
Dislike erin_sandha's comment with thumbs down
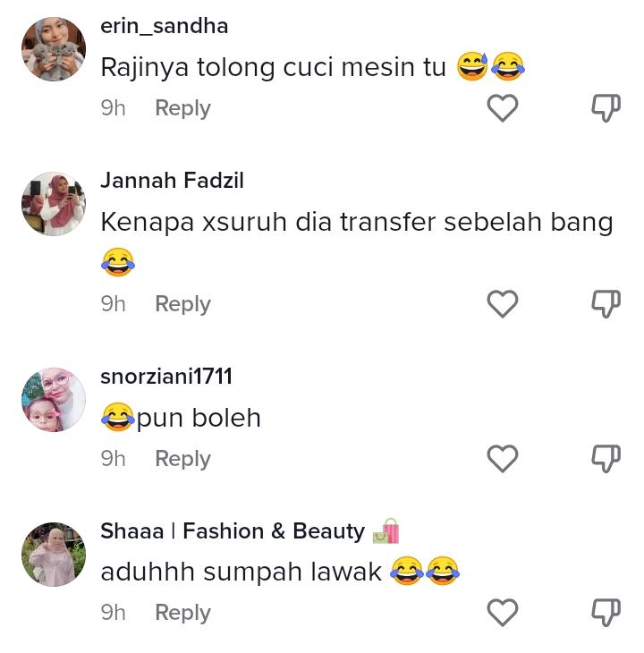[606, 108]
